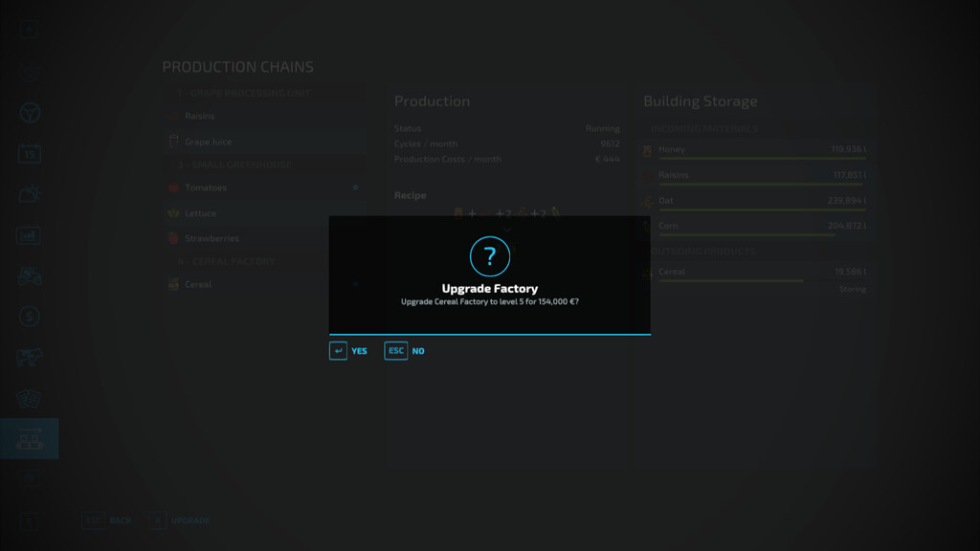The image size is (980, 551).
Task: Open the finances dollar page in the sidebar
Action: [30, 317]
